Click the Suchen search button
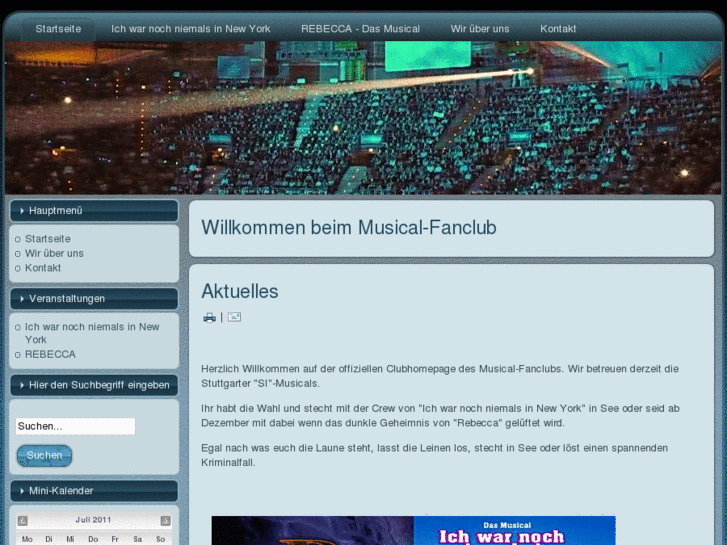 45,455
